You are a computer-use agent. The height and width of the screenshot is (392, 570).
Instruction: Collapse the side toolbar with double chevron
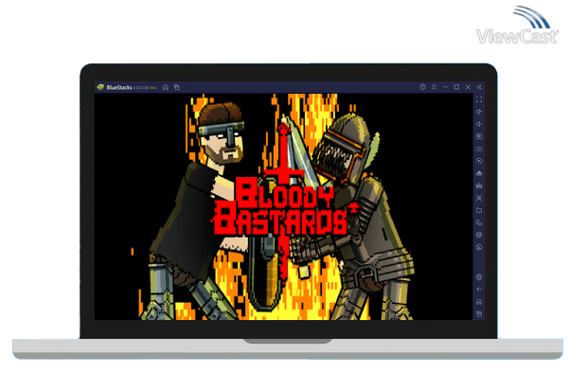pyautogui.click(x=479, y=87)
